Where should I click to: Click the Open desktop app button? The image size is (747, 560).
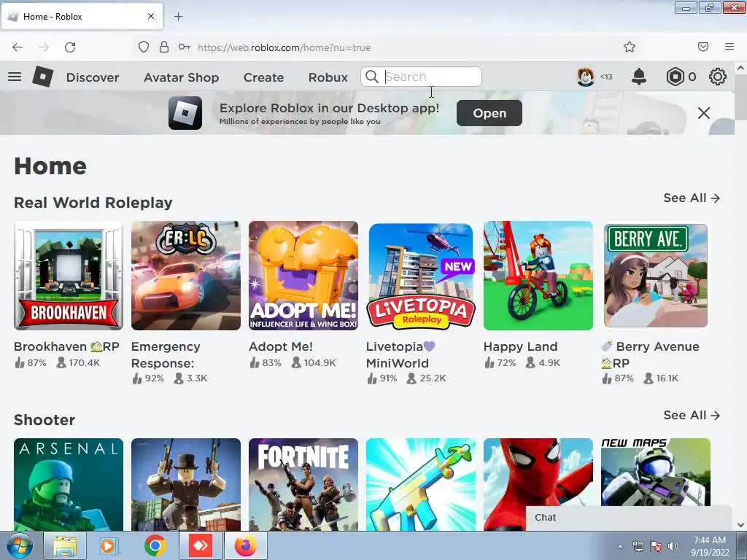pyautogui.click(x=489, y=113)
